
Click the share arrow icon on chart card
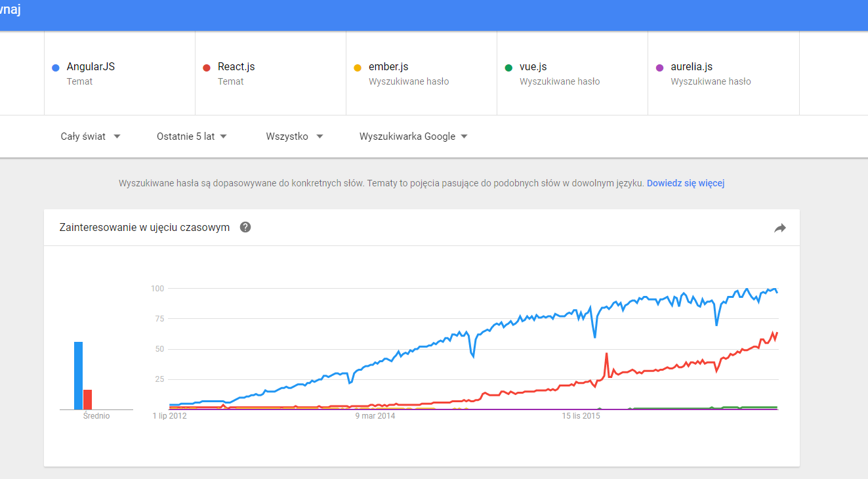click(779, 228)
